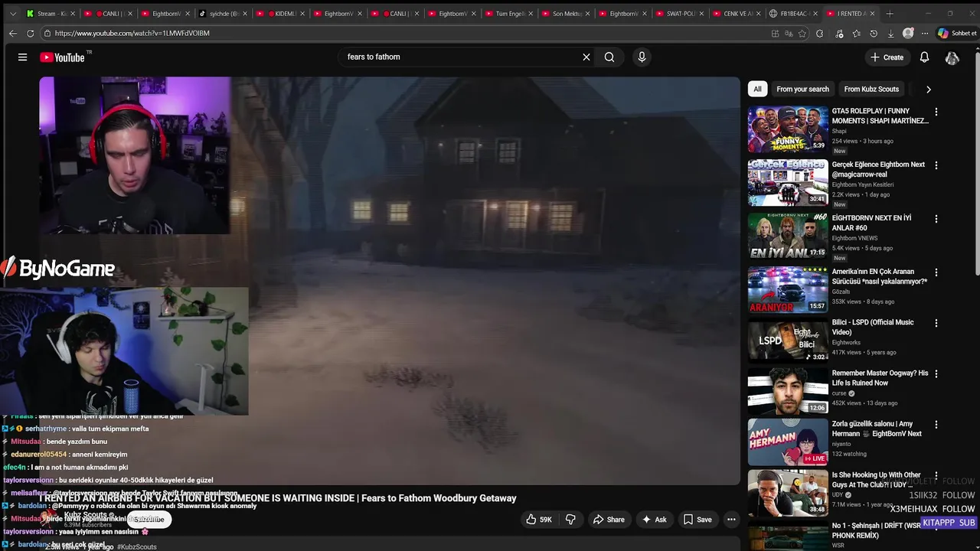The height and width of the screenshot is (551, 980).
Task: Click the magnifier search button
Action: [609, 57]
